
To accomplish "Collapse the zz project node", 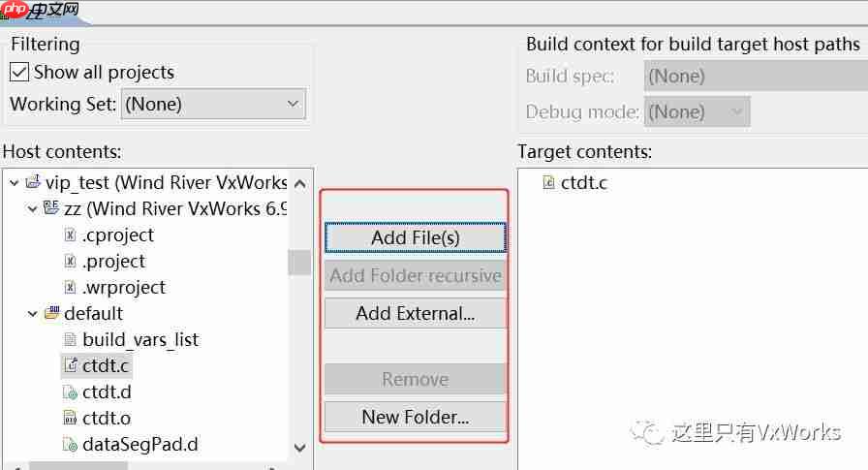I will [32, 209].
